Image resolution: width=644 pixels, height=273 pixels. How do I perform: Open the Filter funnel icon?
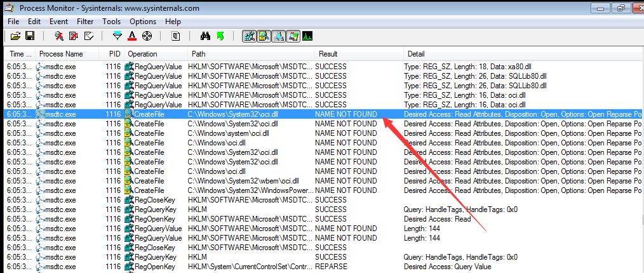(x=117, y=36)
